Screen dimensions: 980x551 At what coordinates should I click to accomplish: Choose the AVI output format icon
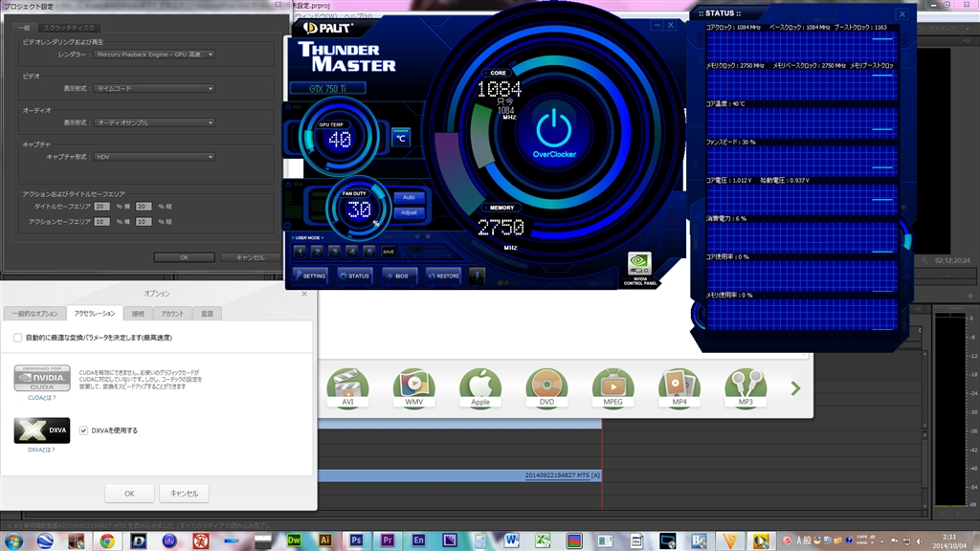click(347, 388)
